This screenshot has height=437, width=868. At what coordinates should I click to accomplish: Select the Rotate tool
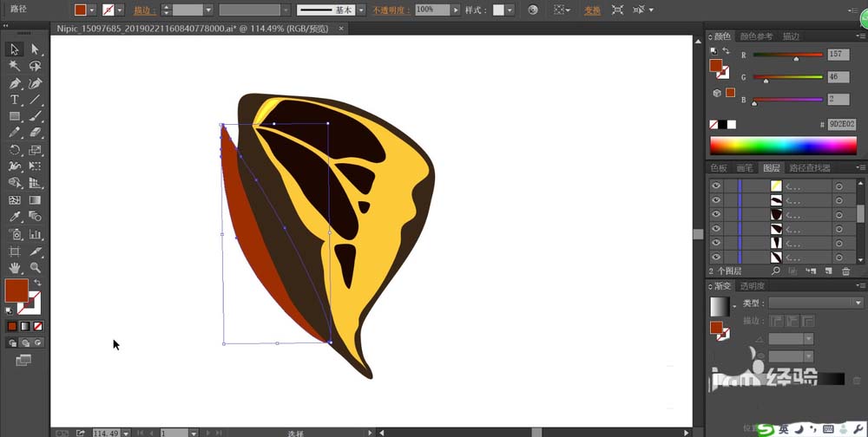(x=15, y=150)
